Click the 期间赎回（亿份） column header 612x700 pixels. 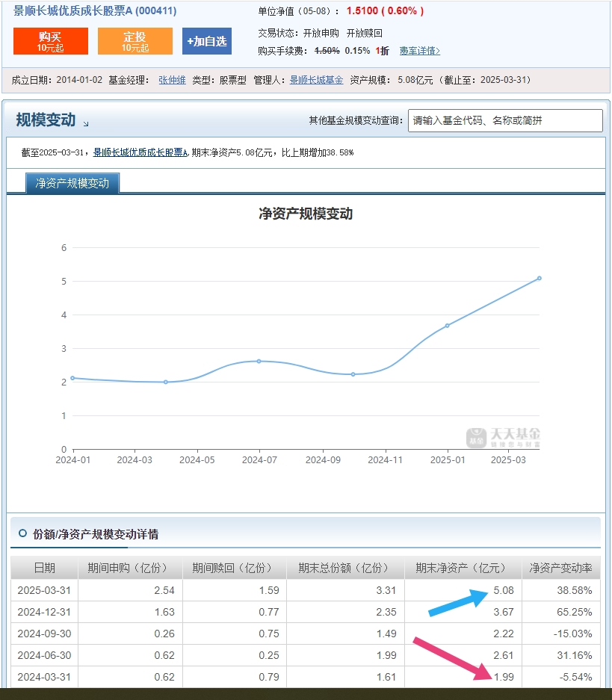[235, 568]
